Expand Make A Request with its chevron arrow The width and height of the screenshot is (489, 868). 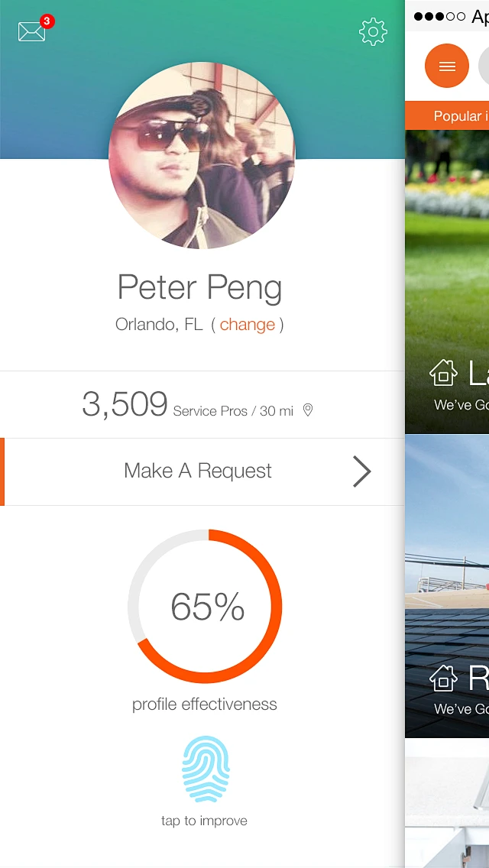coord(362,471)
